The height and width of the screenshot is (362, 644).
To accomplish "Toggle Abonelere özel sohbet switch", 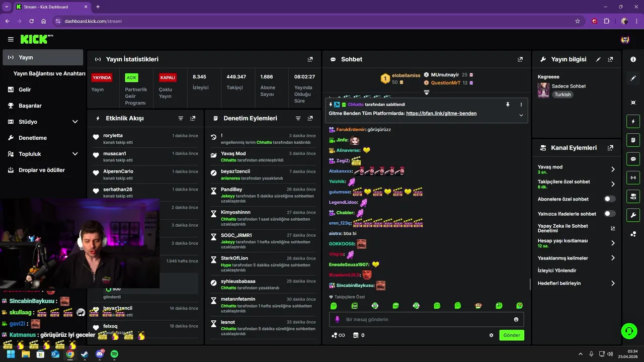I will pos(610,199).
